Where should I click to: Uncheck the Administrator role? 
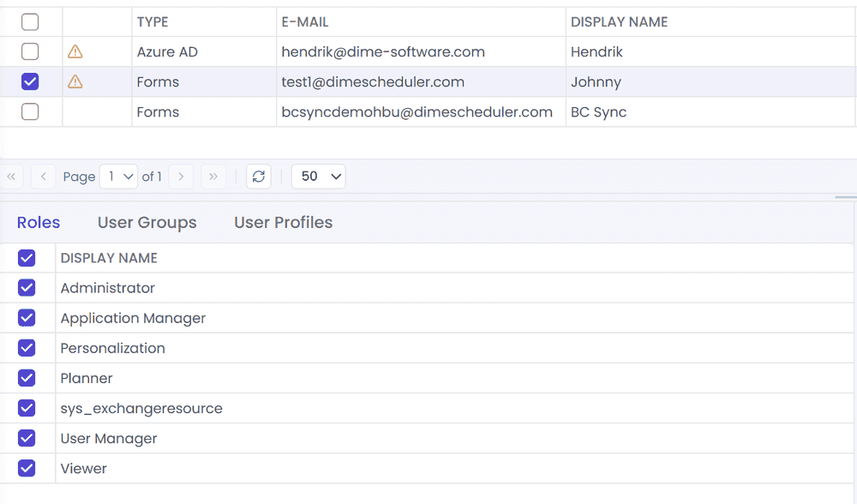(27, 288)
